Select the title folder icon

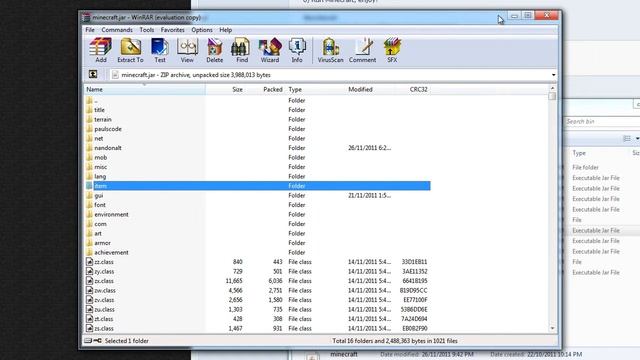(x=89, y=110)
